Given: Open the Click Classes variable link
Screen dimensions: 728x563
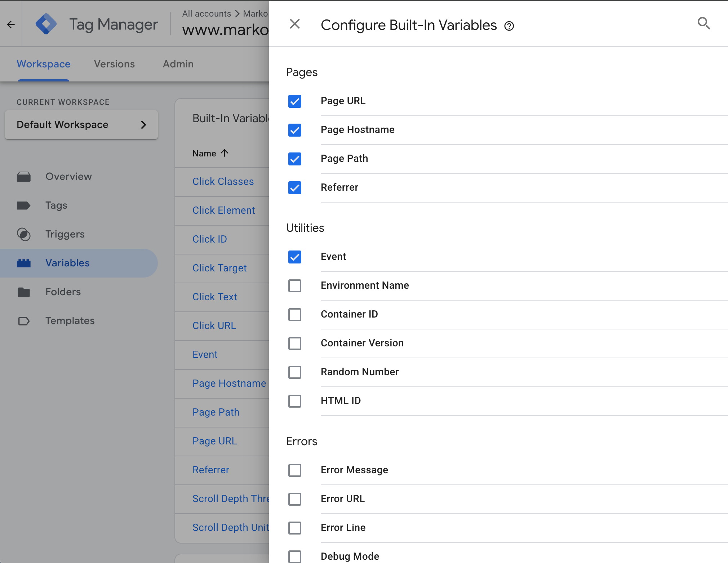Looking at the screenshot, I should (x=223, y=182).
